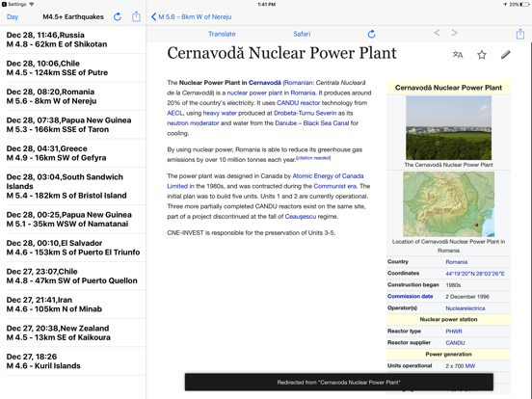532x399 pixels.
Task: Open page in Safari
Action: (x=302, y=34)
